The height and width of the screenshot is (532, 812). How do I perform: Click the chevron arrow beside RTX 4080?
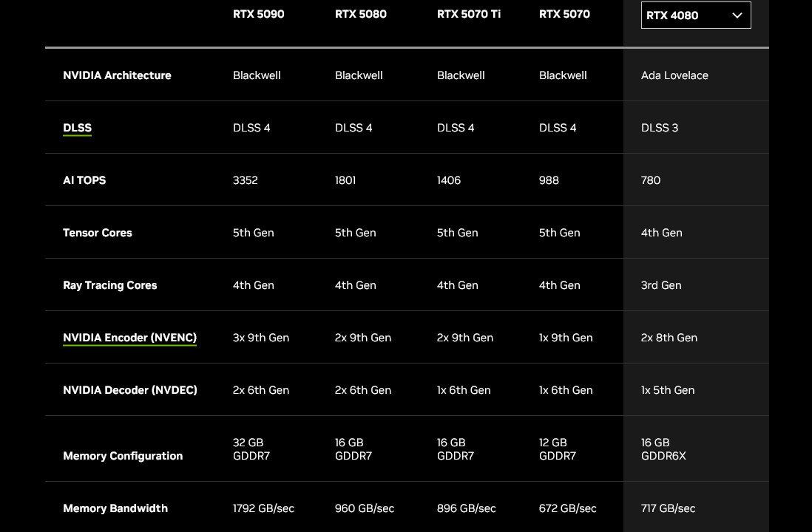click(737, 16)
